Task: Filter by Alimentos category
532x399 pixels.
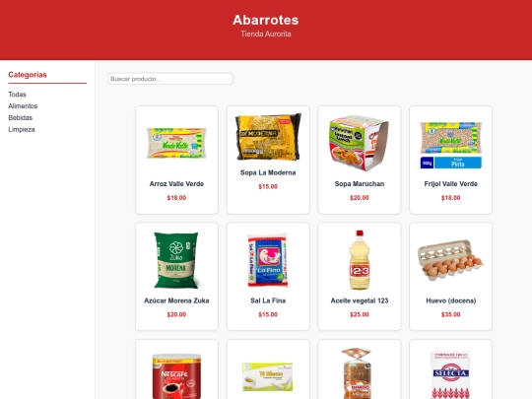Action: point(23,106)
